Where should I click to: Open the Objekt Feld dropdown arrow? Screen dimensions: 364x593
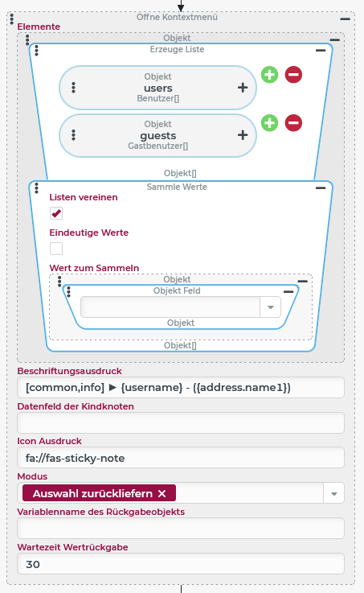[270, 307]
